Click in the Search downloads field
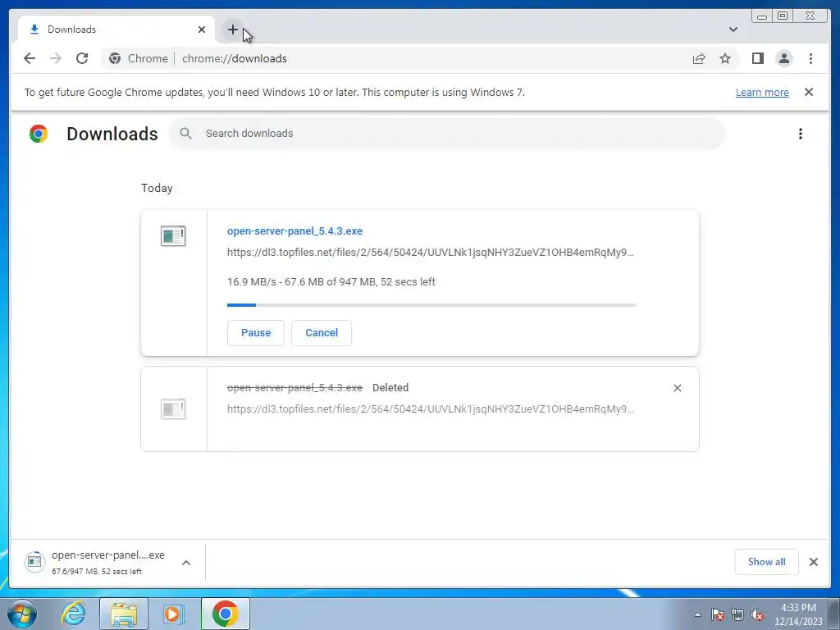This screenshot has height=630, width=840. [x=447, y=134]
